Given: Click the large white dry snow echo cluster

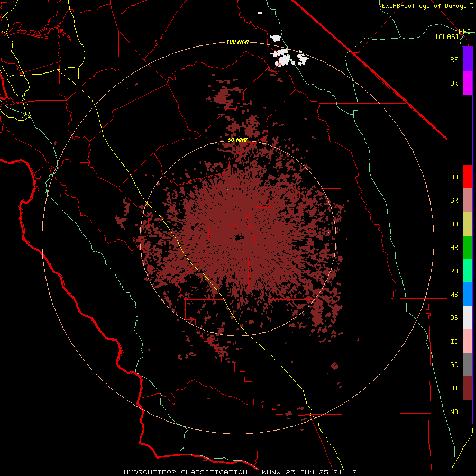Looking at the screenshot, I should (x=282, y=58).
